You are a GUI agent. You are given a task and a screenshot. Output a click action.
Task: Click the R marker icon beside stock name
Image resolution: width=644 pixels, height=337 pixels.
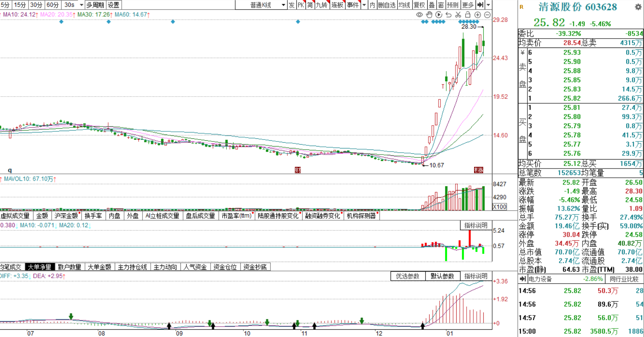pyautogui.click(x=522, y=7)
